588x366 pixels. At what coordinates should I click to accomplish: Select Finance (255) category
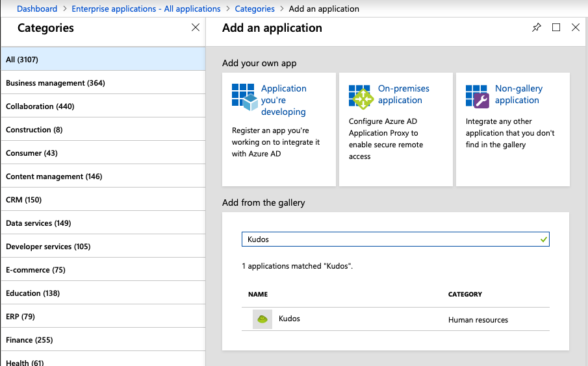pyautogui.click(x=103, y=340)
